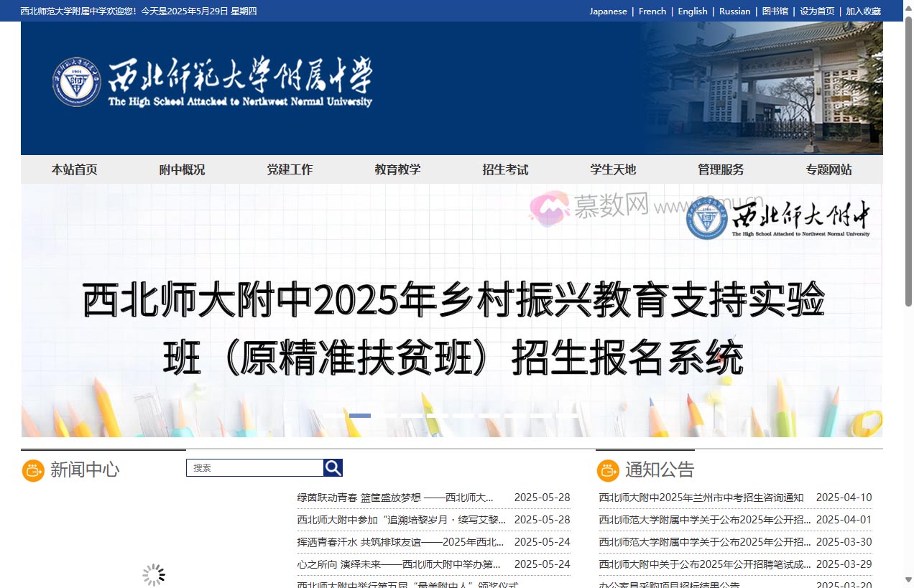Viewport: 914px width, 588px height.
Task: Switch site language to English
Action: (692, 11)
